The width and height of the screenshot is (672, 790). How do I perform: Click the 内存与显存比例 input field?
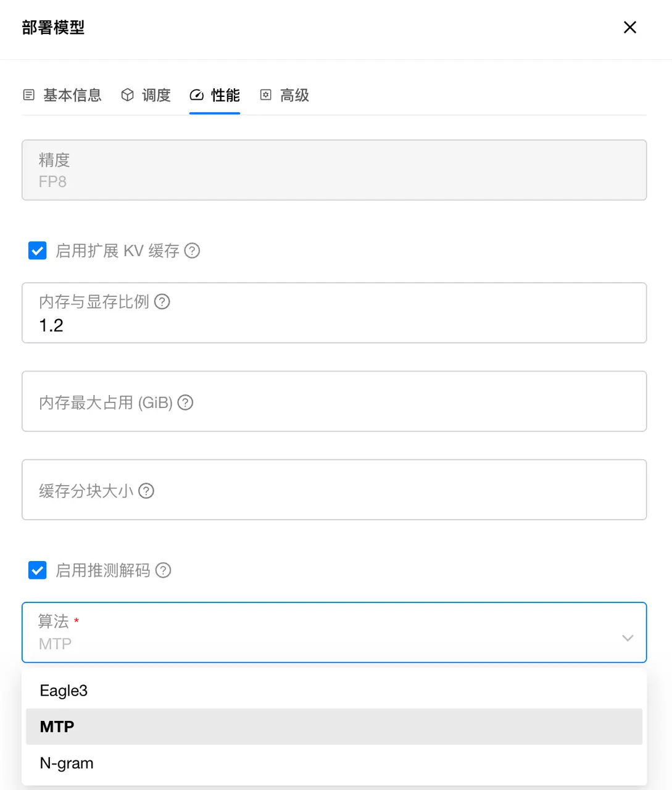click(334, 325)
